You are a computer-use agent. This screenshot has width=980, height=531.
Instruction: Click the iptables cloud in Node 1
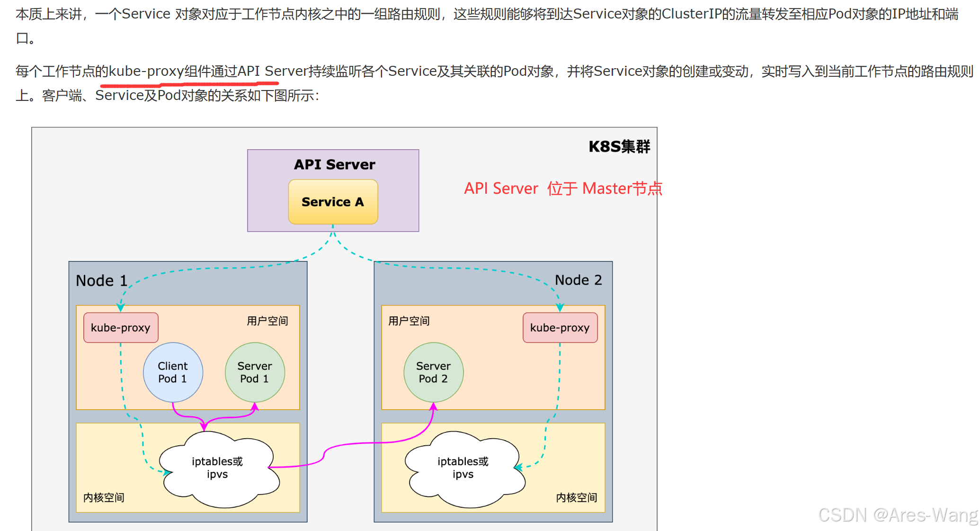coord(218,468)
